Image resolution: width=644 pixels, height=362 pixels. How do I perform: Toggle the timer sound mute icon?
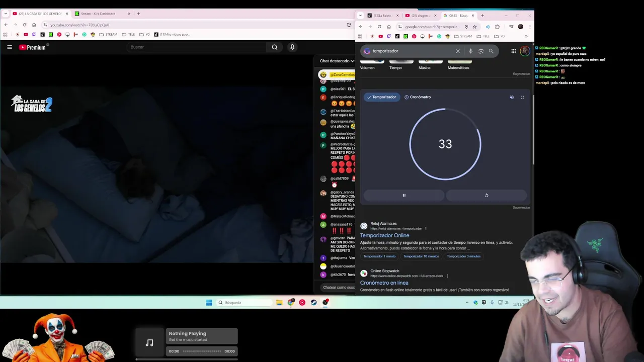click(512, 97)
